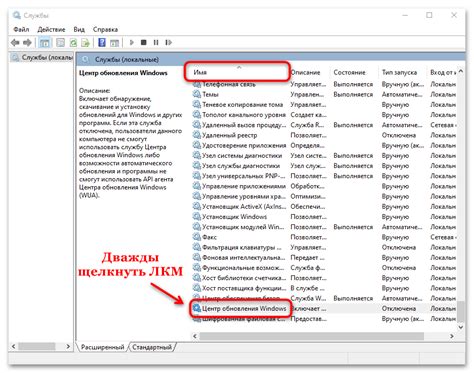Screen dimensions: 474x373
Task: Click the Фоновая интеллектуальная service name
Action: [243, 258]
